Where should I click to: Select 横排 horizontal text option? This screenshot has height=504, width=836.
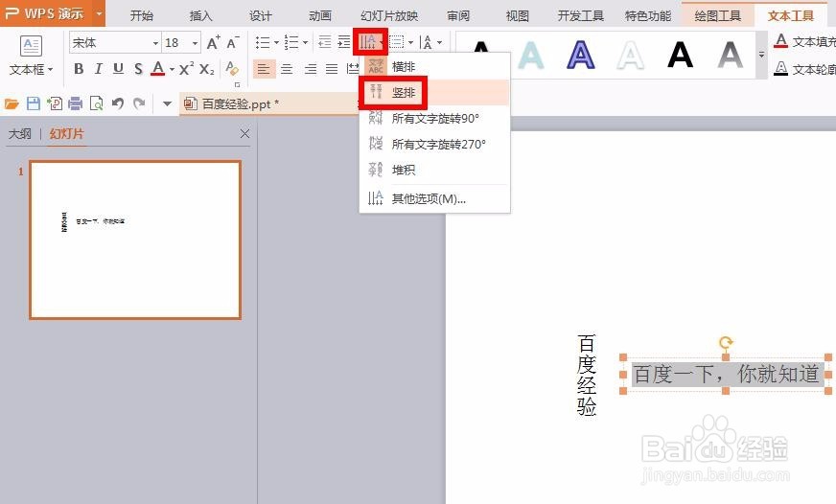point(434,67)
